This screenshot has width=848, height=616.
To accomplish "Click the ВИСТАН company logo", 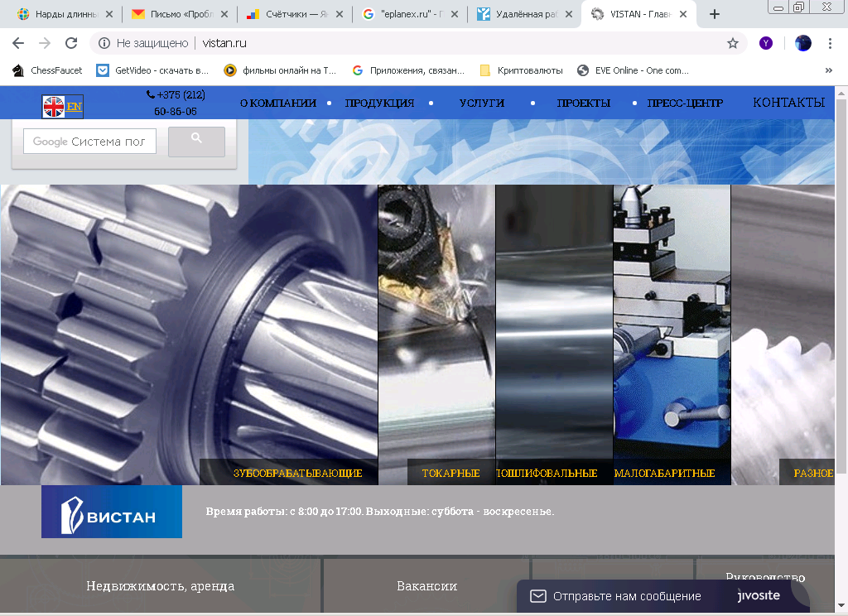I will [x=112, y=512].
